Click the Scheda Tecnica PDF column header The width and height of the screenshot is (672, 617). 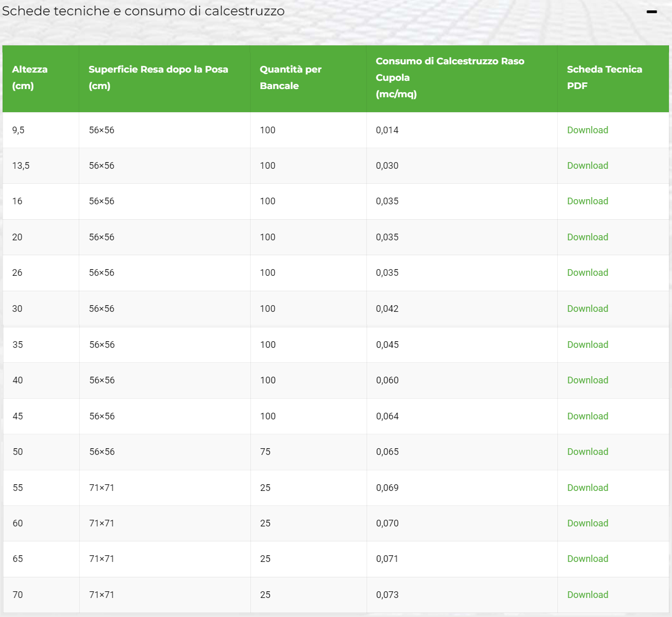tap(604, 78)
